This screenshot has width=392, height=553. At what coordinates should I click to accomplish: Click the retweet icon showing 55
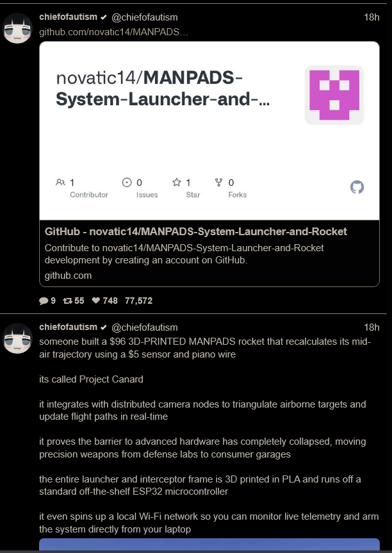pos(67,301)
